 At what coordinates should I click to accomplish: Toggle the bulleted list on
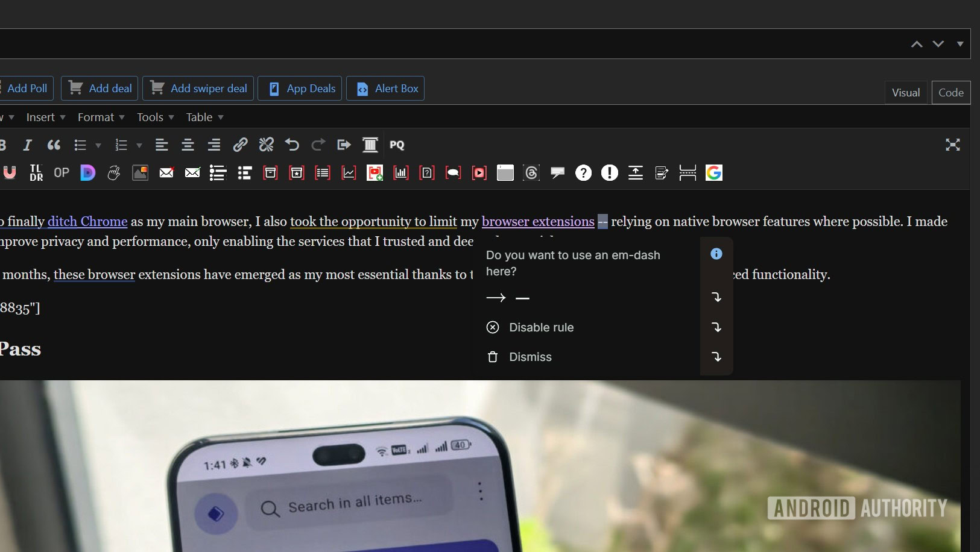(x=79, y=145)
